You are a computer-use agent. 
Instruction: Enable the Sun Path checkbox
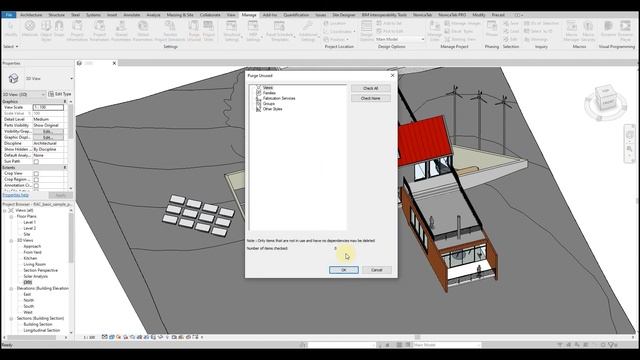(36, 162)
